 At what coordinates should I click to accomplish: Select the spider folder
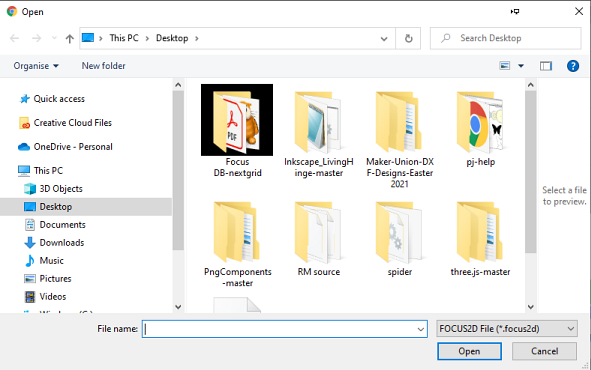400,239
